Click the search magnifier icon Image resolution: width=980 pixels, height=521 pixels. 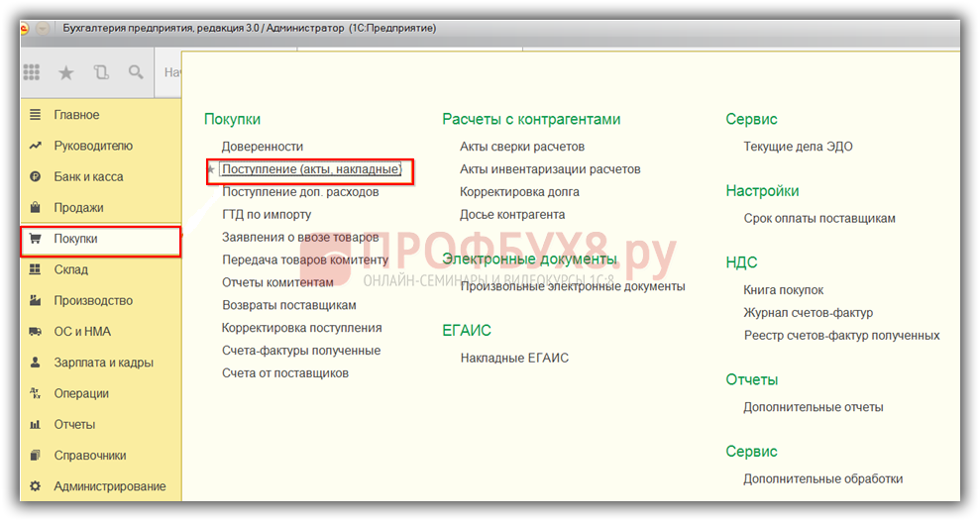tap(136, 72)
